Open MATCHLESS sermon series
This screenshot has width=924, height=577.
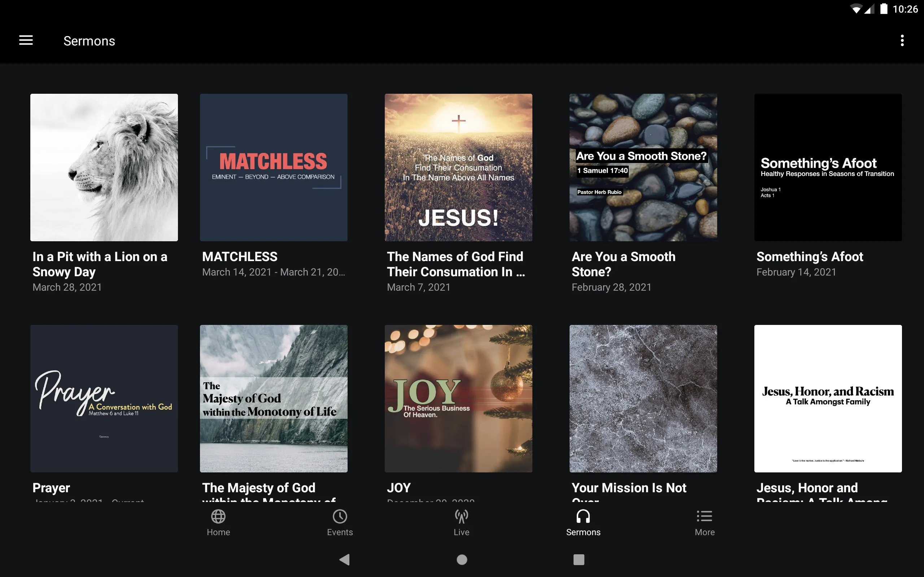(273, 168)
